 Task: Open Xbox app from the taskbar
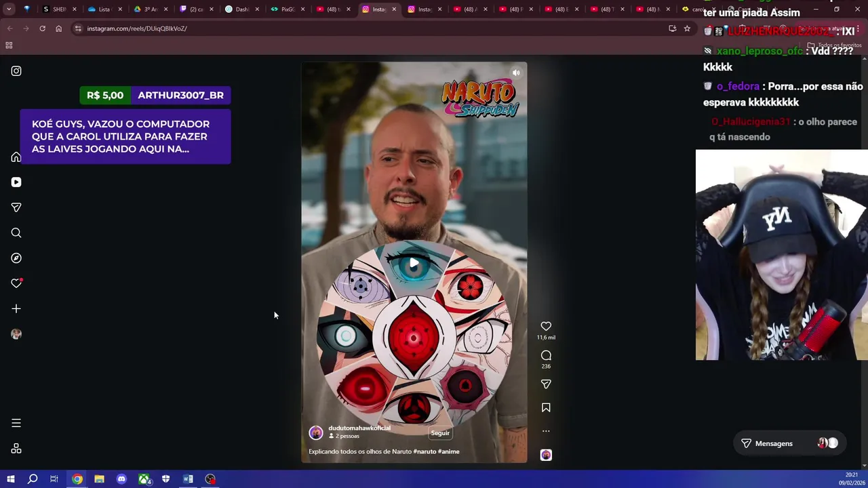(x=144, y=479)
